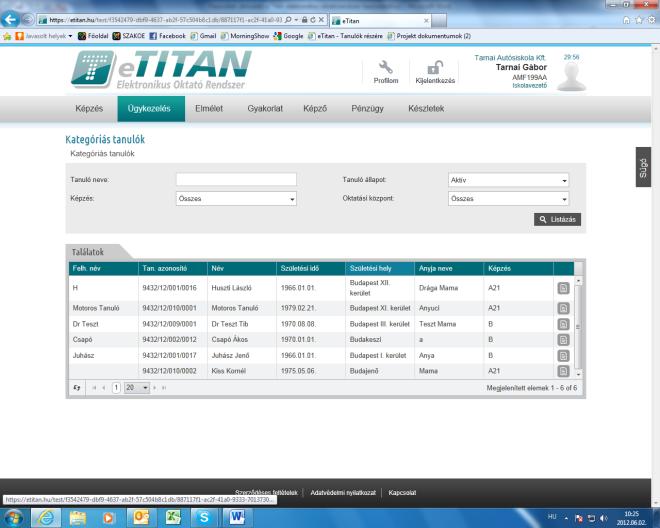Open Adatvédelmi nyilatkozat footer link
Image resolution: width=660 pixels, height=528 pixels.
pyautogui.click(x=343, y=492)
